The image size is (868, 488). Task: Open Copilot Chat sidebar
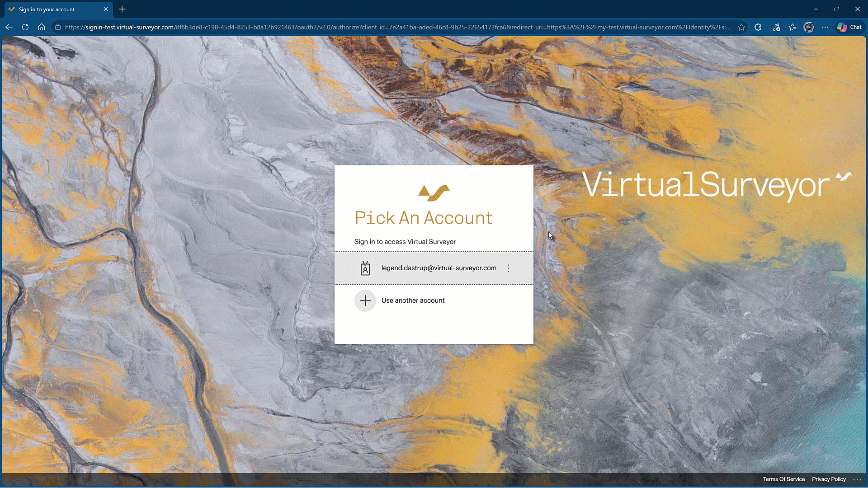tap(849, 27)
